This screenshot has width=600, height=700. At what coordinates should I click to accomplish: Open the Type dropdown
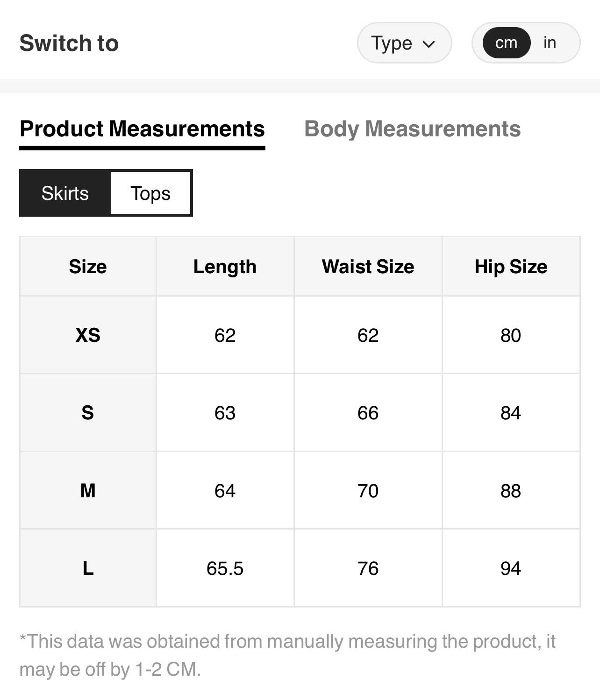pos(404,43)
